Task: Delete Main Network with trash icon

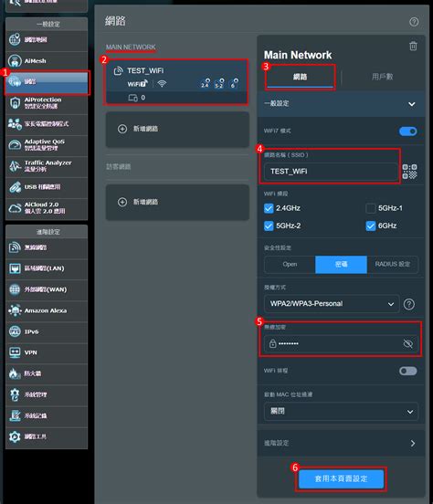Action: [x=414, y=46]
